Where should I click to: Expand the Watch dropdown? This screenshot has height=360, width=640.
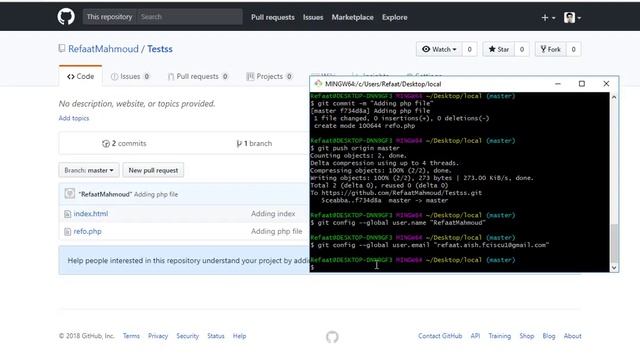439,49
